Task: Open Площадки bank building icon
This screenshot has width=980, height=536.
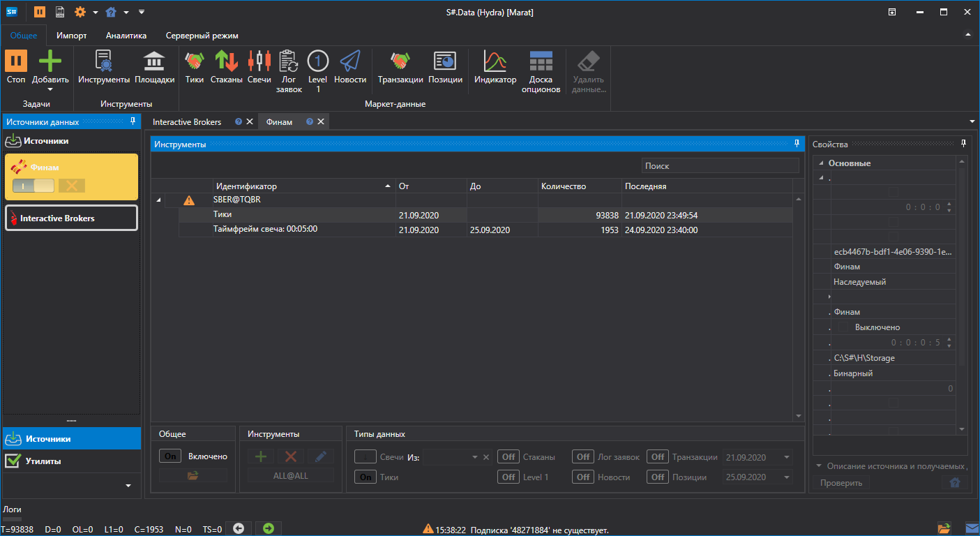Action: tap(154, 61)
